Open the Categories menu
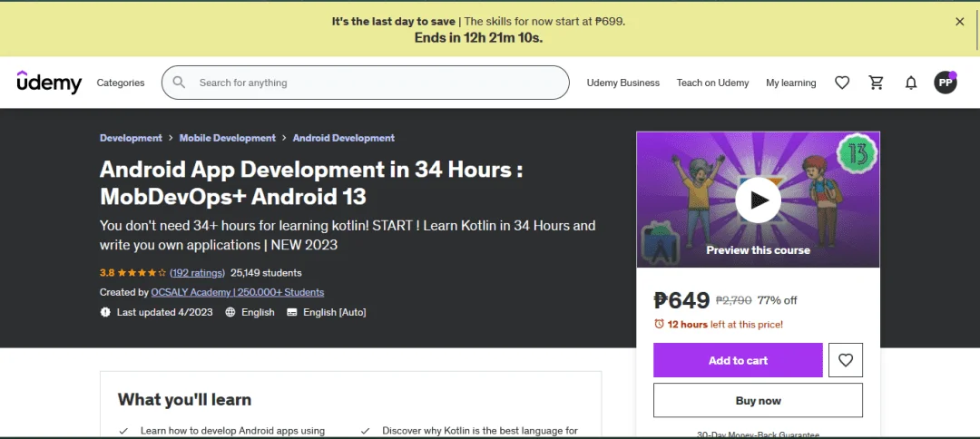Screen dimensions: 980x439 [x=121, y=83]
